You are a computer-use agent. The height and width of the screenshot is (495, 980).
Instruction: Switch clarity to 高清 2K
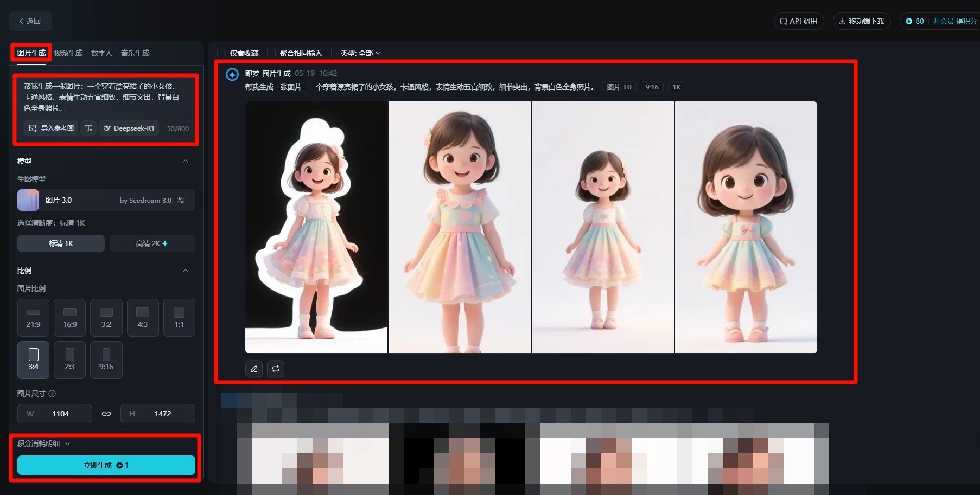(x=152, y=243)
